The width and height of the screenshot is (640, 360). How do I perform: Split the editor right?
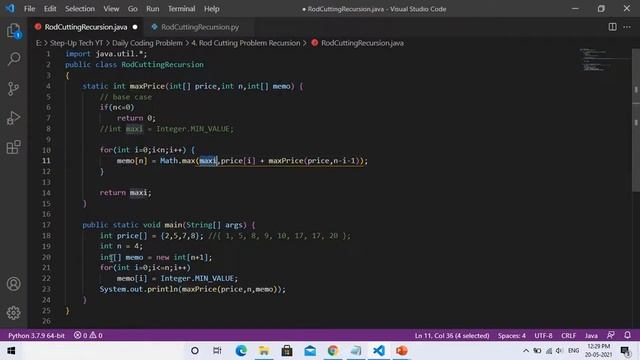point(612,27)
